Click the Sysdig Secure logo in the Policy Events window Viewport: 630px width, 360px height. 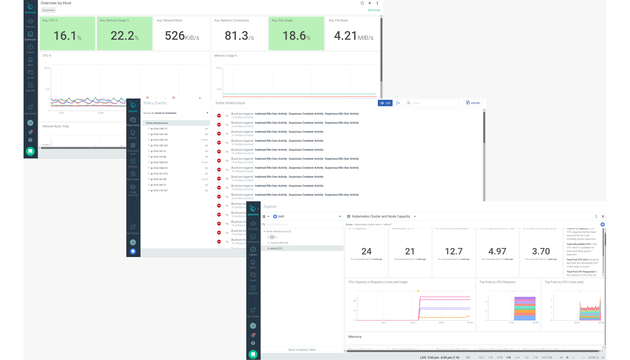pyautogui.click(x=133, y=107)
